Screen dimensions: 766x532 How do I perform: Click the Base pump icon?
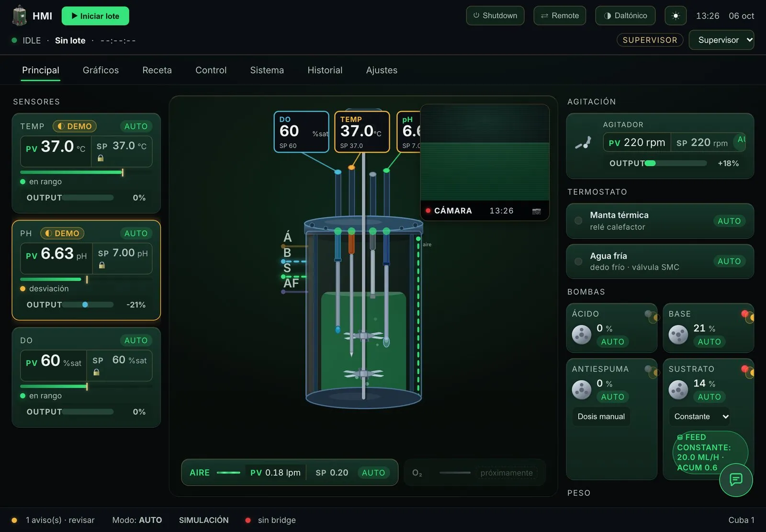[678, 334]
